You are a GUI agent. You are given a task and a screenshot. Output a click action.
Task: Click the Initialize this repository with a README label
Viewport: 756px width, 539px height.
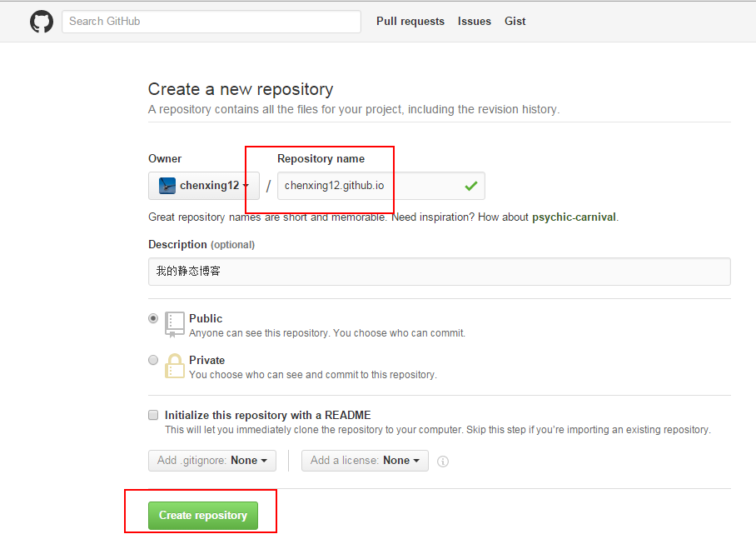(267, 415)
